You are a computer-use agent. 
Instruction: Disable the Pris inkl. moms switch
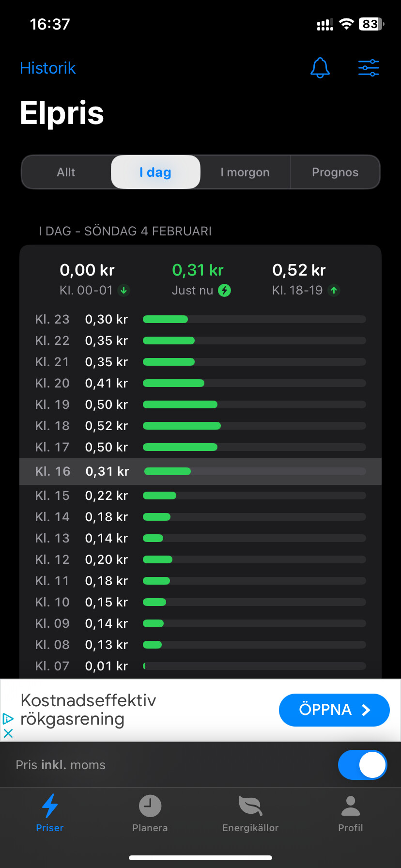[362, 765]
